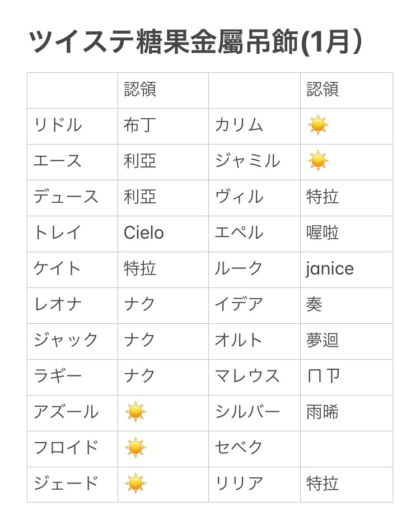
Task: Click the Cielo cell in トレイ row
Action: point(163,234)
